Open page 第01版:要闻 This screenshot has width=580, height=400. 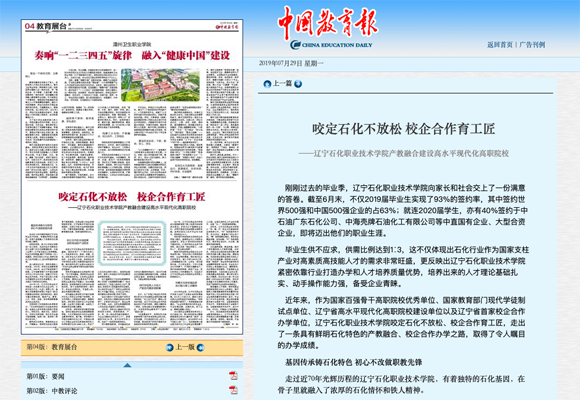(45, 377)
